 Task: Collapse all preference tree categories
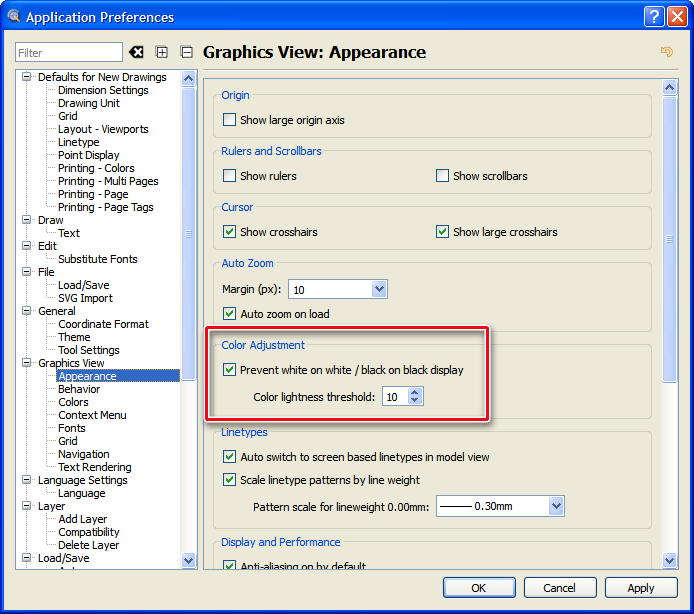[186, 52]
